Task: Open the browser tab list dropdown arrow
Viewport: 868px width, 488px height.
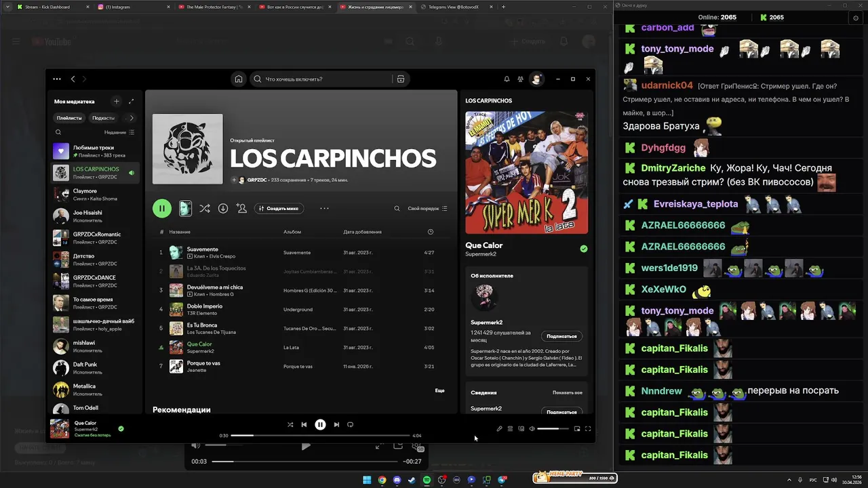Action: (x=8, y=7)
